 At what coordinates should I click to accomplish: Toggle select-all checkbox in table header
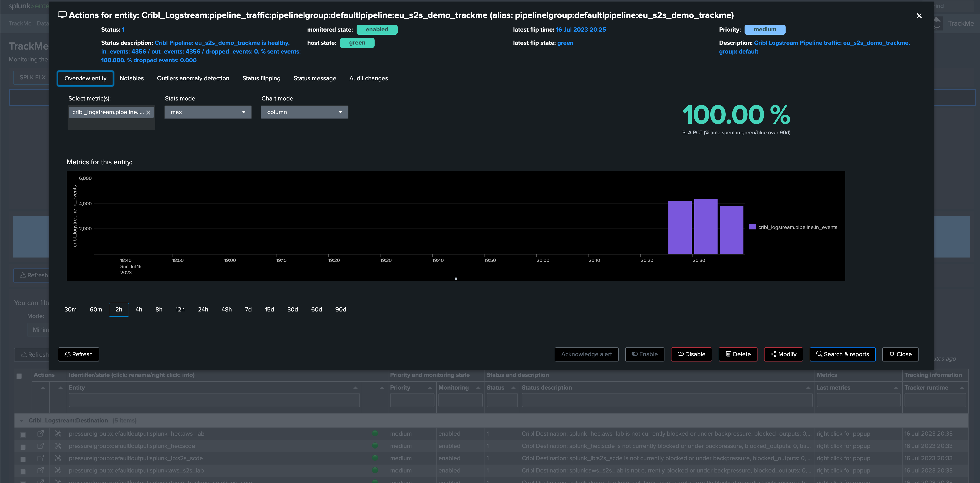[x=19, y=376]
